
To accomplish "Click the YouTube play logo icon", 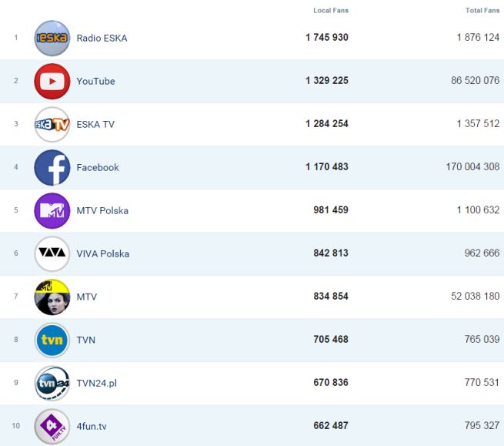I will (52, 81).
